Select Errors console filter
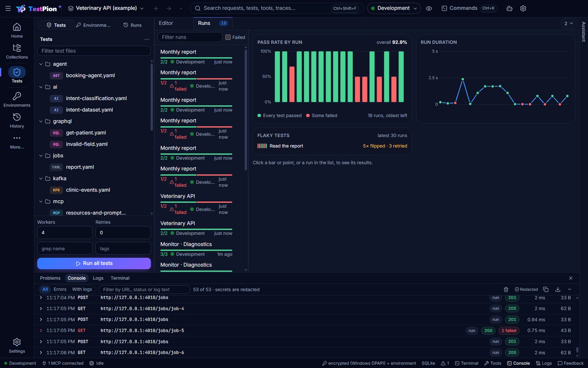 pos(60,289)
